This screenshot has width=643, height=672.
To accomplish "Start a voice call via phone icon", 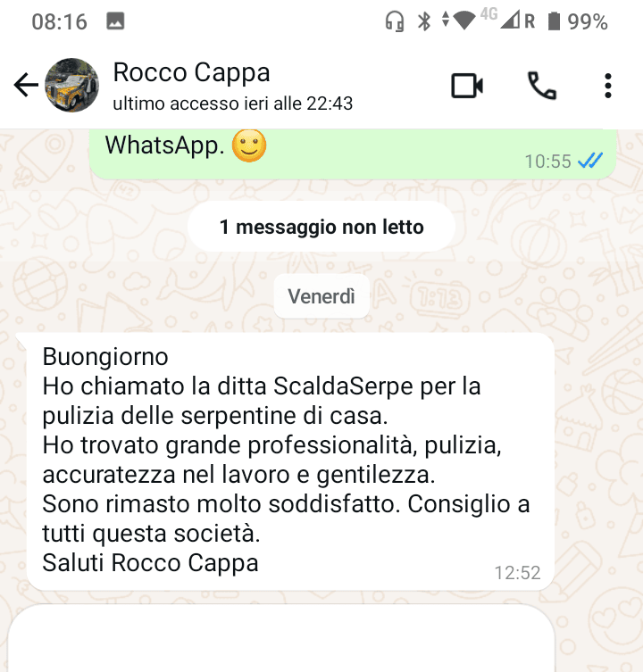I will pos(542,86).
